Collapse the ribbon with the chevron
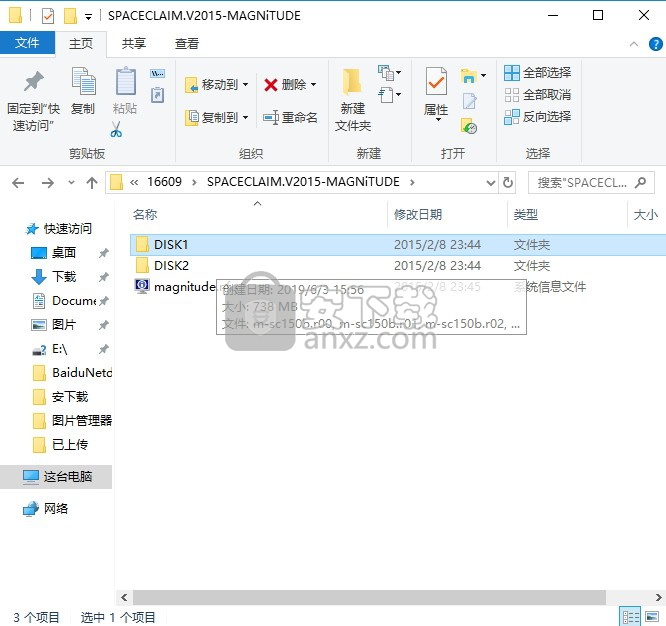The height and width of the screenshot is (626, 666). pos(634,44)
